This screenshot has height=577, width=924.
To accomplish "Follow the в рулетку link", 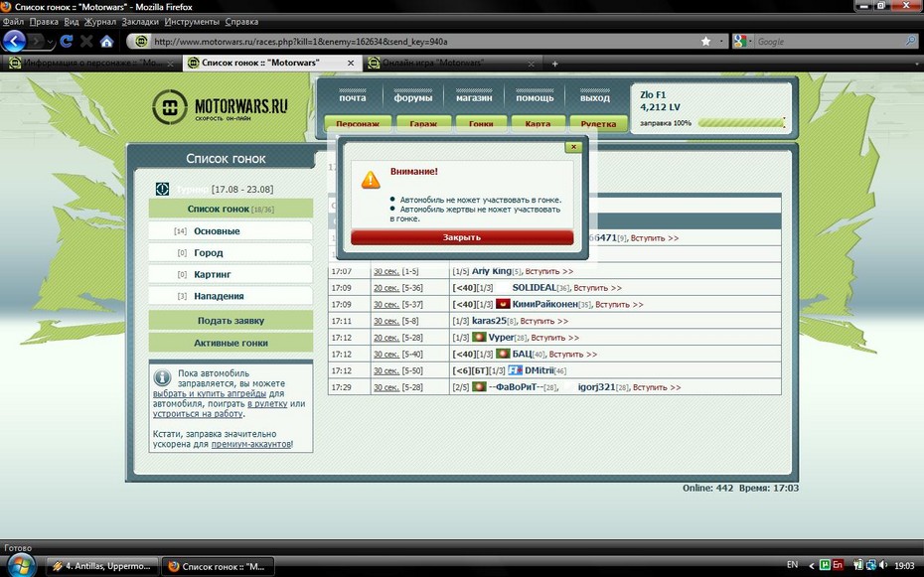I will click(x=267, y=404).
